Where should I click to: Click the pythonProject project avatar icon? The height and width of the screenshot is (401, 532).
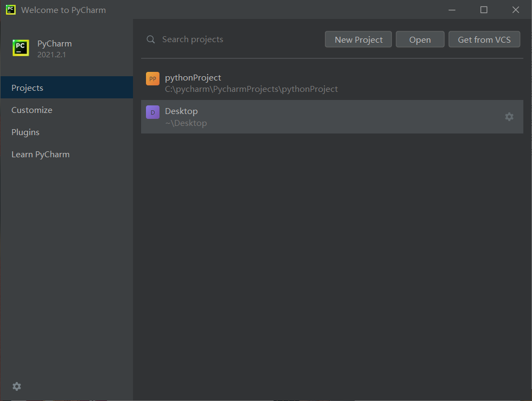point(152,78)
